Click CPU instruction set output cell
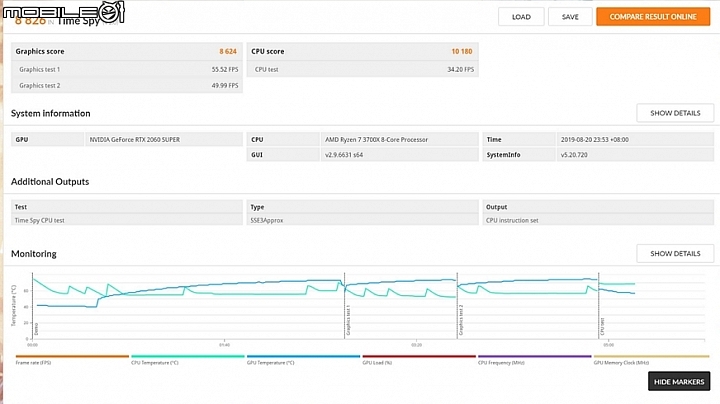This screenshot has height=404, width=720. click(x=598, y=220)
